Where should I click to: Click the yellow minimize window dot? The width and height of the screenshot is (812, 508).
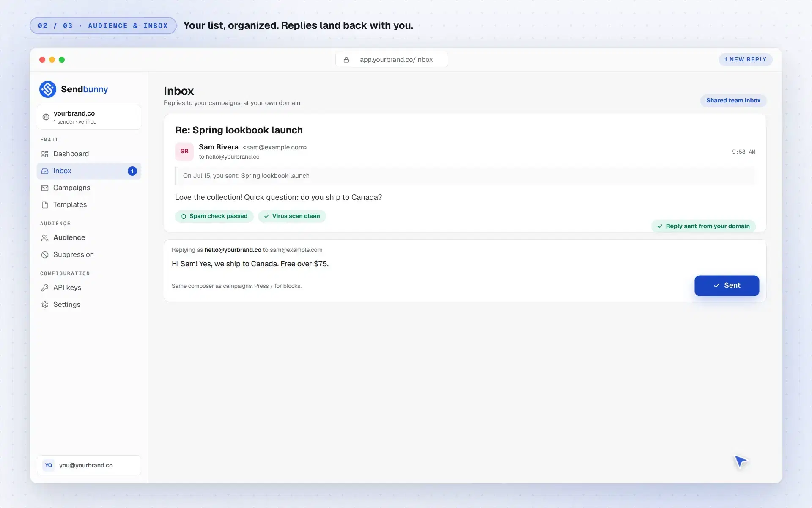[52, 60]
